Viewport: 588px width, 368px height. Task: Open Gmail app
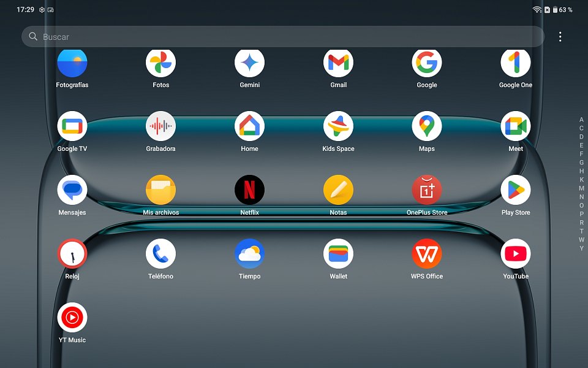338,63
